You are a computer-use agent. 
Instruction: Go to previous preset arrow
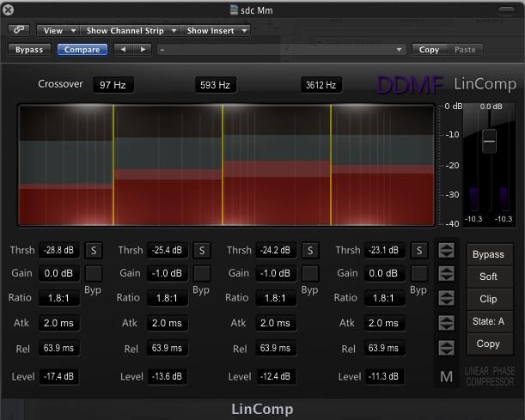[123, 50]
